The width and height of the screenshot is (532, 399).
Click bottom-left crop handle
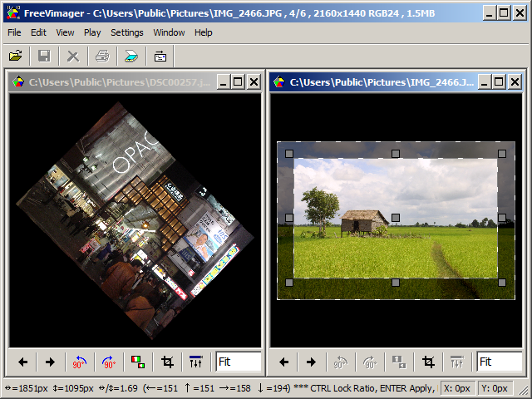(x=289, y=283)
